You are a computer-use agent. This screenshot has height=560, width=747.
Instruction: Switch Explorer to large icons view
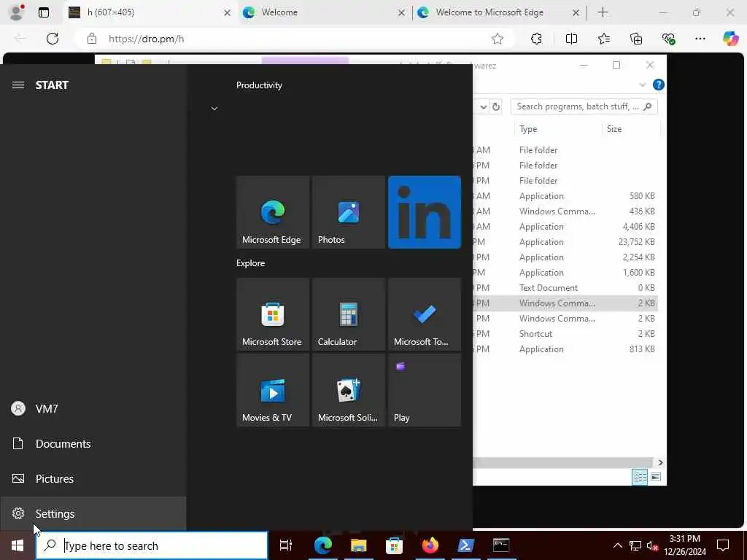coord(656,477)
